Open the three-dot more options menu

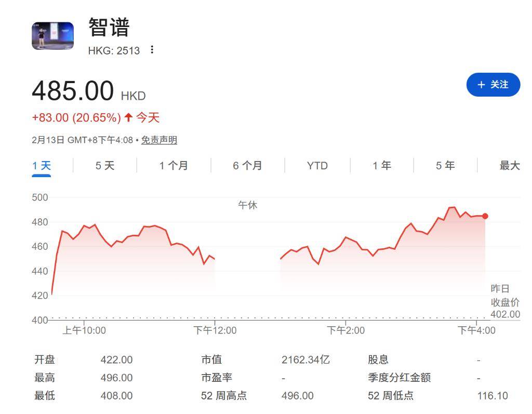click(152, 50)
